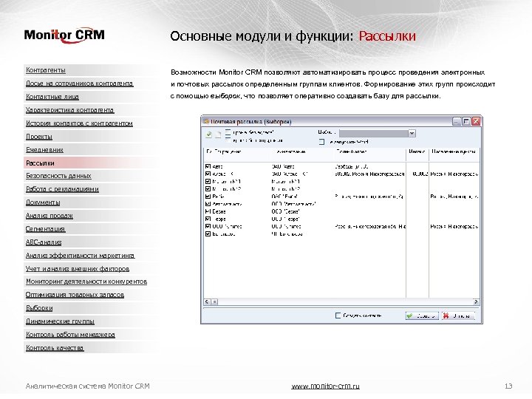Open Динамические группы link
The image size is (532, 399).
[60, 321]
